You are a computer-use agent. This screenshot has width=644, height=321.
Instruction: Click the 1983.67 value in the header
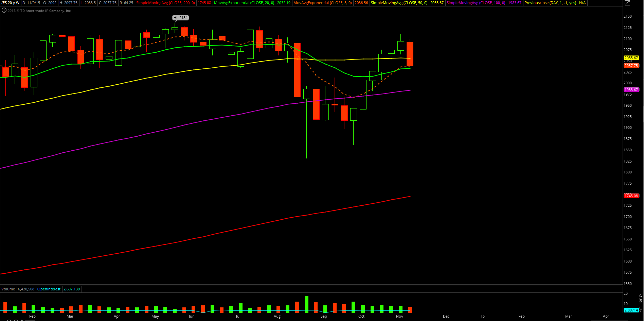(x=515, y=3)
